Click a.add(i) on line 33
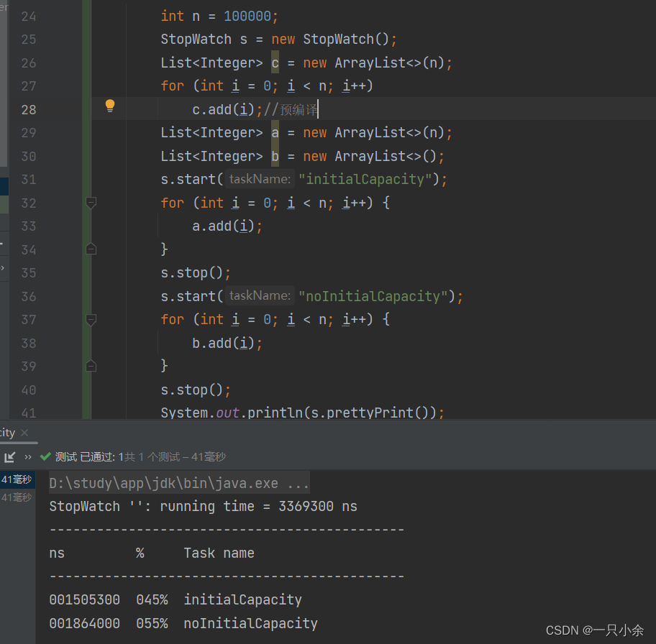 (x=223, y=226)
